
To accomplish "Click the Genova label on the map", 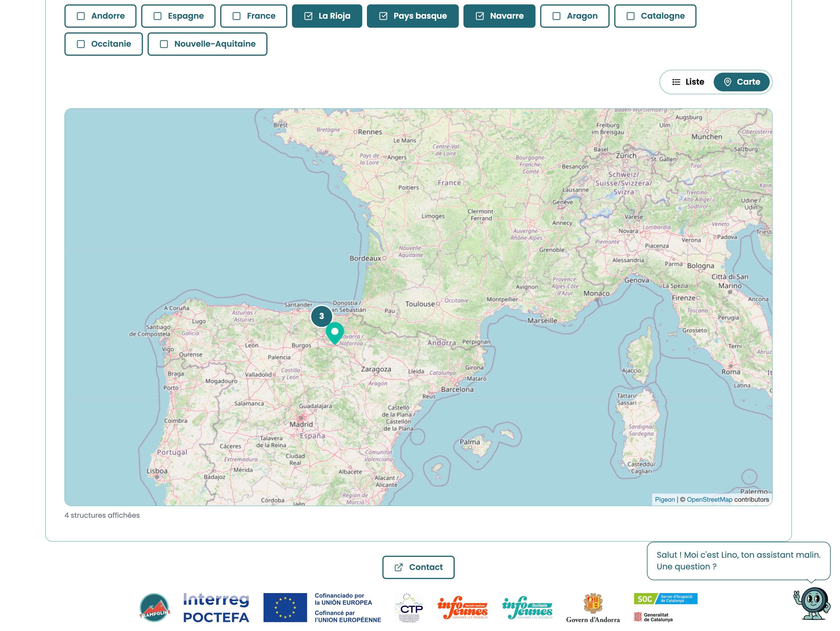I will point(636,280).
